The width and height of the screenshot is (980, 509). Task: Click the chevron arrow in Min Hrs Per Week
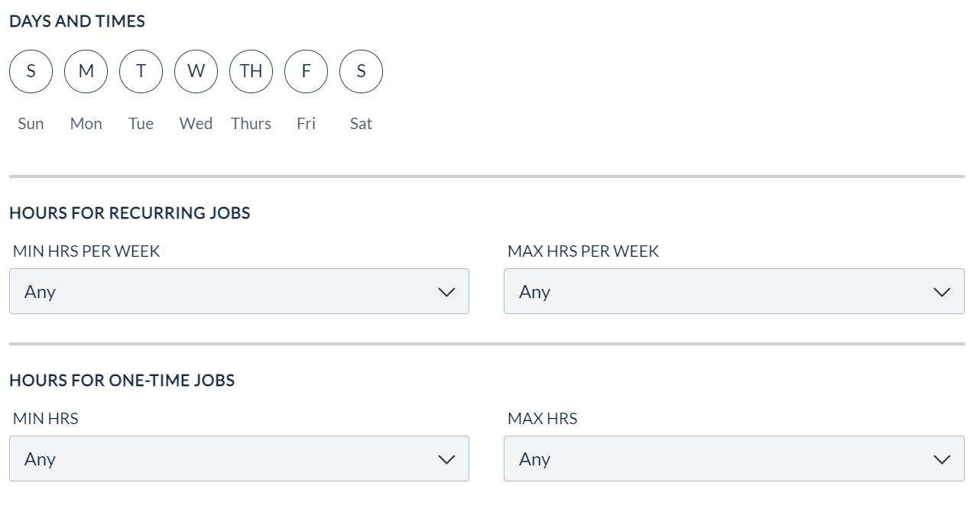(446, 292)
